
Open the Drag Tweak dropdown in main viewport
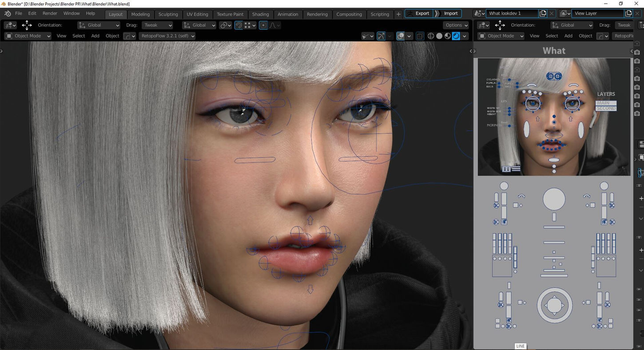point(157,25)
